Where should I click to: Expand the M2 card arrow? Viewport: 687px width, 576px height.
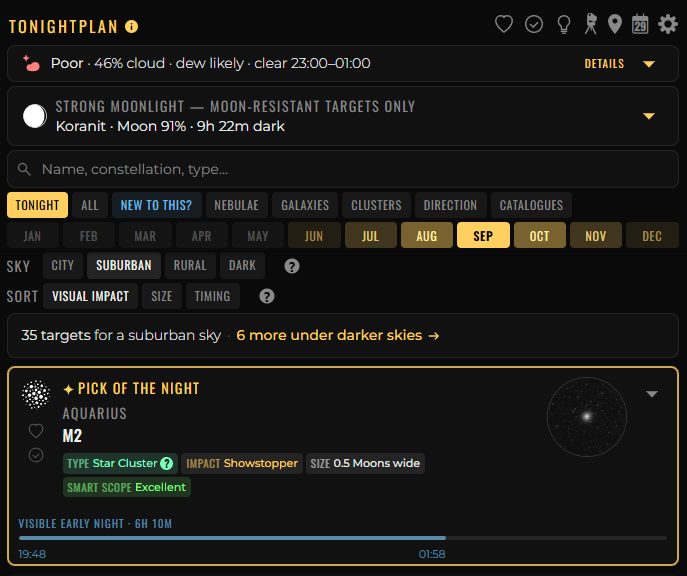pos(652,394)
